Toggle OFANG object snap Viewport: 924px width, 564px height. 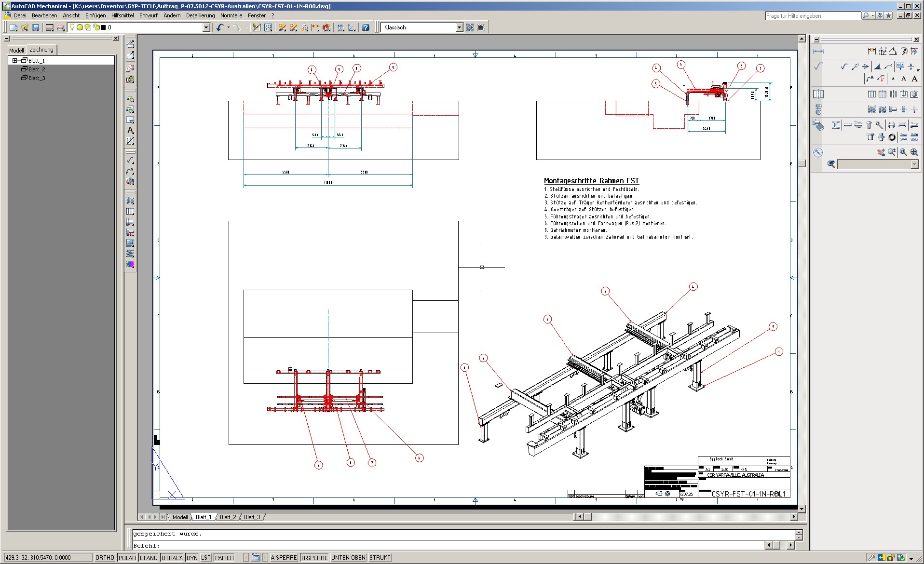[149, 558]
